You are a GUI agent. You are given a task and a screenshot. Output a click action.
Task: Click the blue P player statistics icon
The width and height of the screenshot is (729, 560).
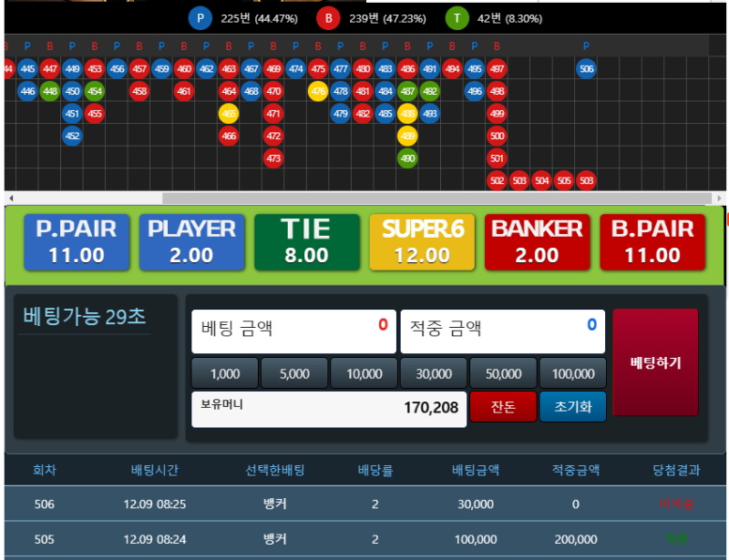coord(200,18)
